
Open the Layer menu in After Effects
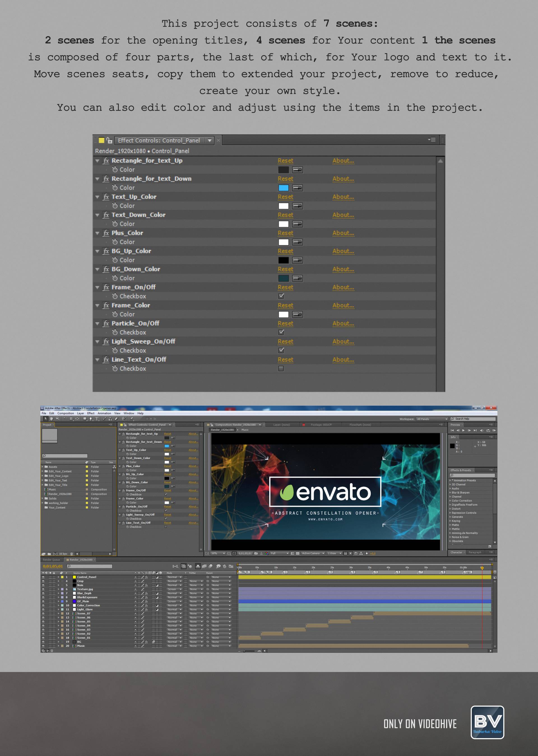tap(80, 413)
